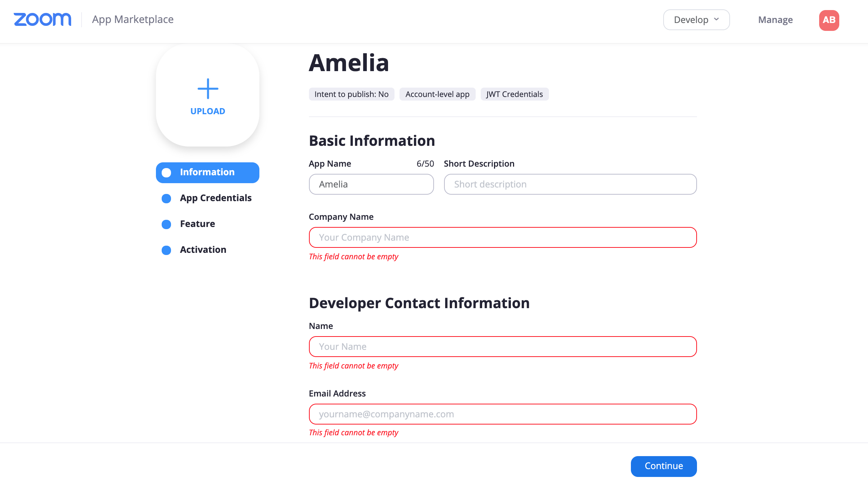Click the Zoom logo

(x=42, y=19)
